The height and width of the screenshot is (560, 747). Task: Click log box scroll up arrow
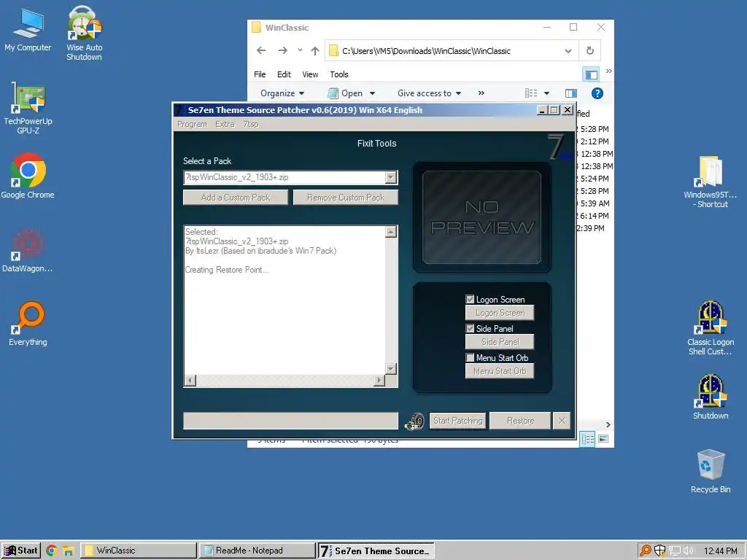(x=391, y=232)
